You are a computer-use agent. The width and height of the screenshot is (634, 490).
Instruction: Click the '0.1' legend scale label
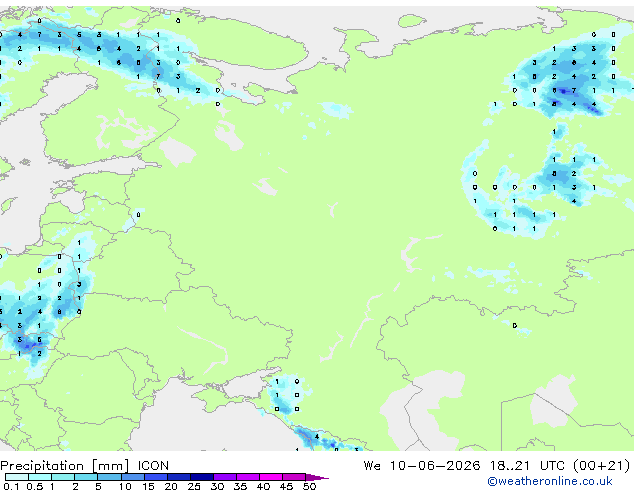[11, 486]
